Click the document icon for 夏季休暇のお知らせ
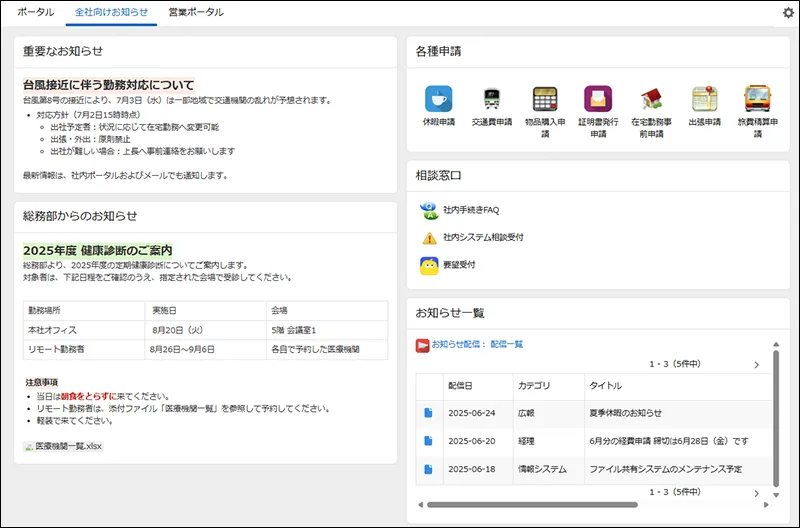 [428, 413]
